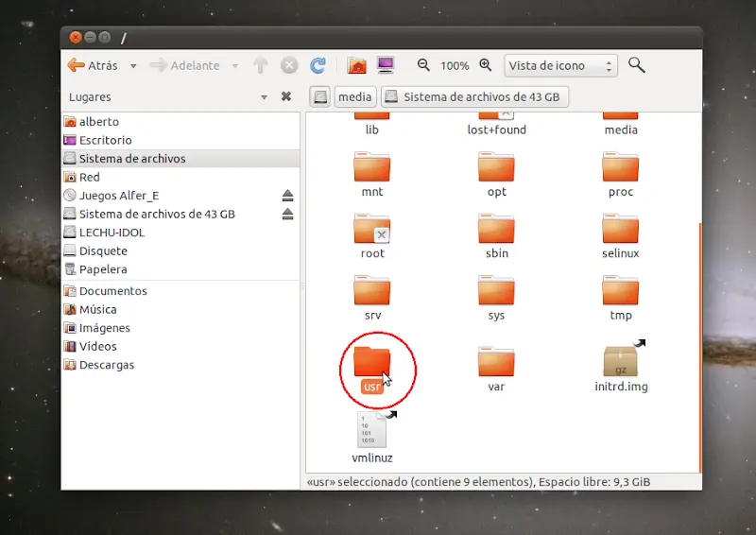Screen dimensions: 756x535
Task: Open the Vista de icono view dropdown
Action: click(x=560, y=65)
